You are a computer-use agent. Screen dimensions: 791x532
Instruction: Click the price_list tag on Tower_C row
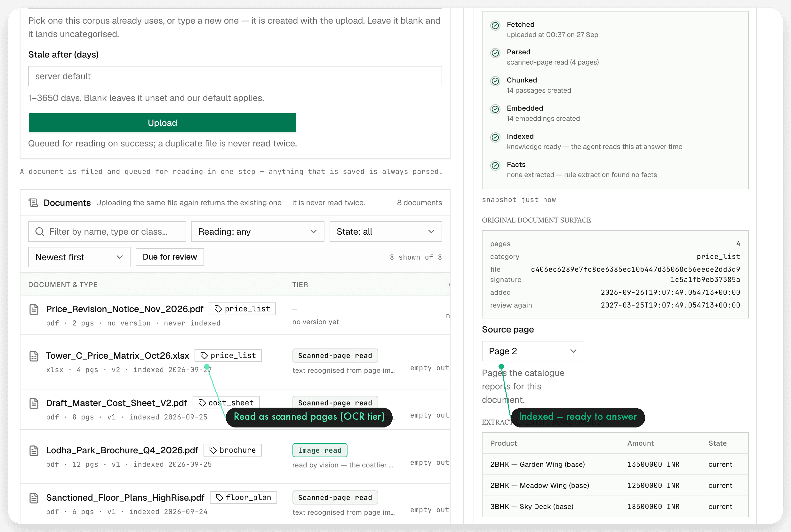point(228,356)
